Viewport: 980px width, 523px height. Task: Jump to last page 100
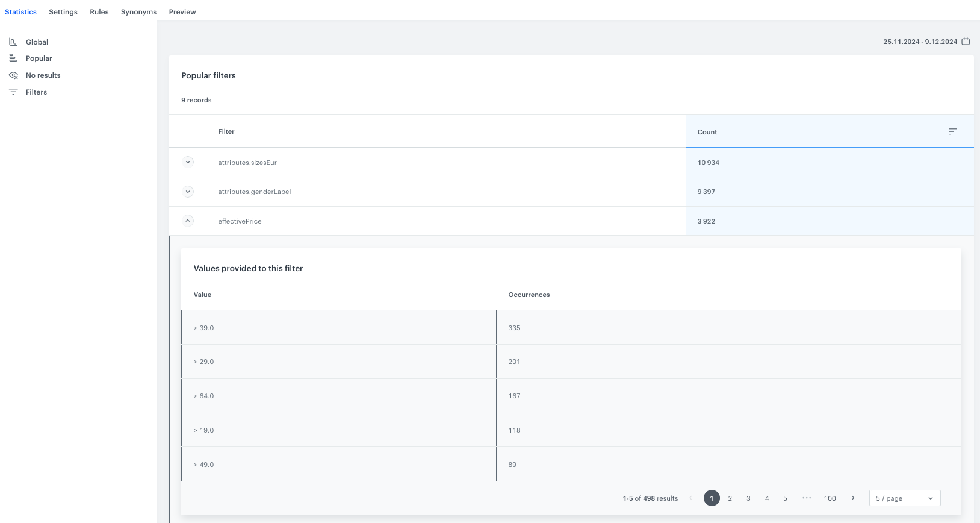830,498
